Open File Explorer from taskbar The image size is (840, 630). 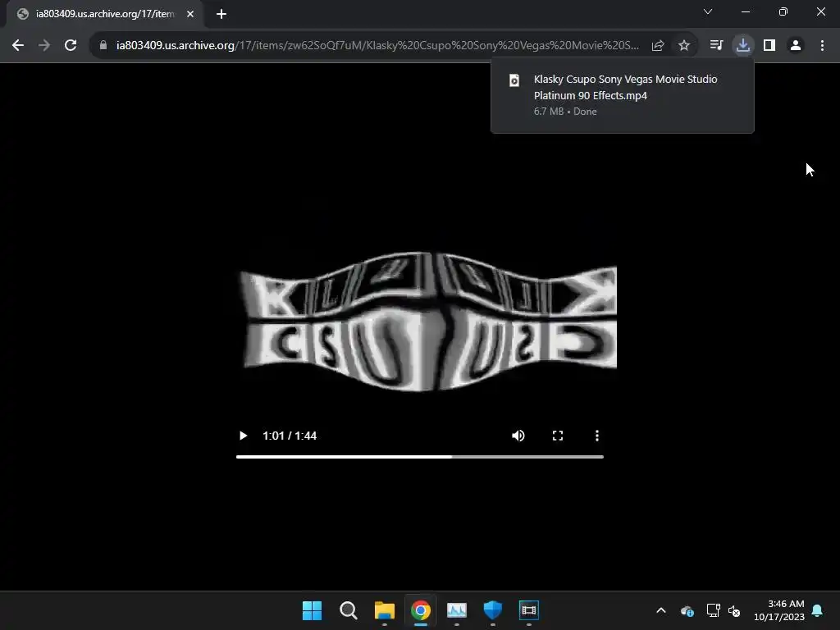[384, 610]
